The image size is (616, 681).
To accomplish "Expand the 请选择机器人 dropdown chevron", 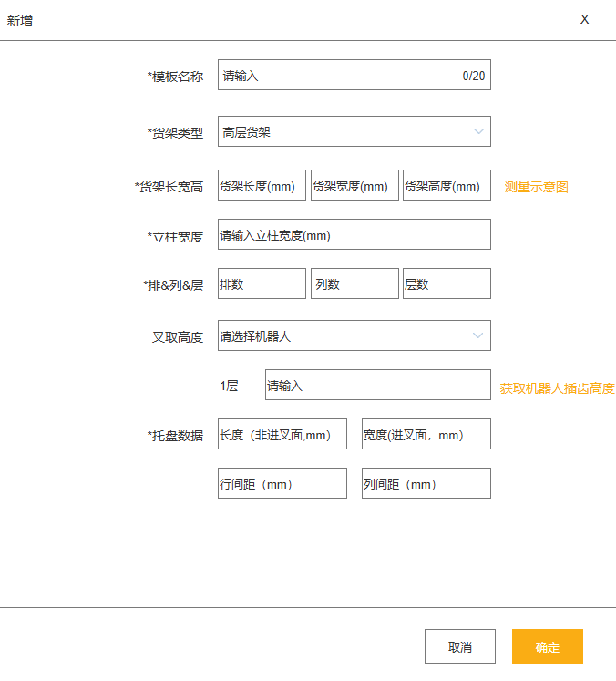I will [x=477, y=335].
